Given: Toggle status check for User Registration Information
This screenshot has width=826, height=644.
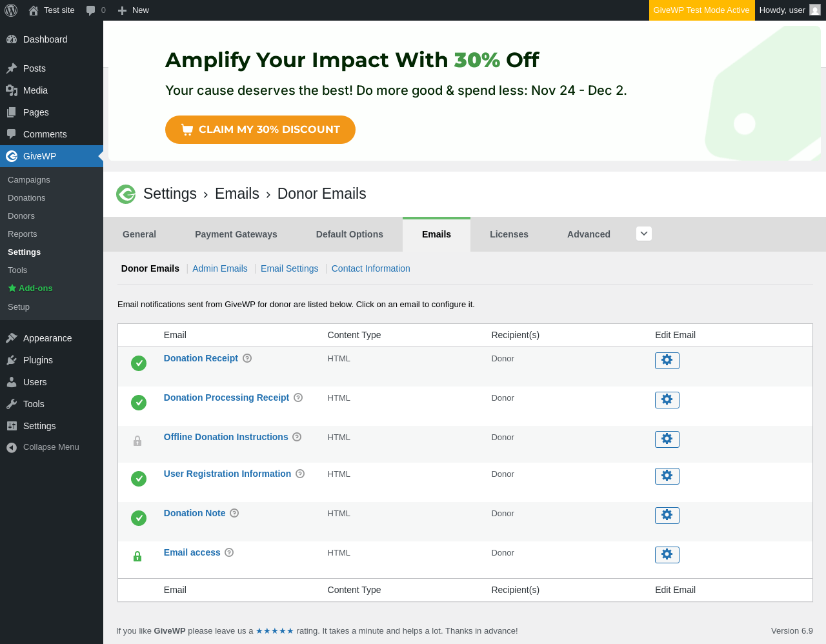Looking at the screenshot, I should tap(139, 479).
